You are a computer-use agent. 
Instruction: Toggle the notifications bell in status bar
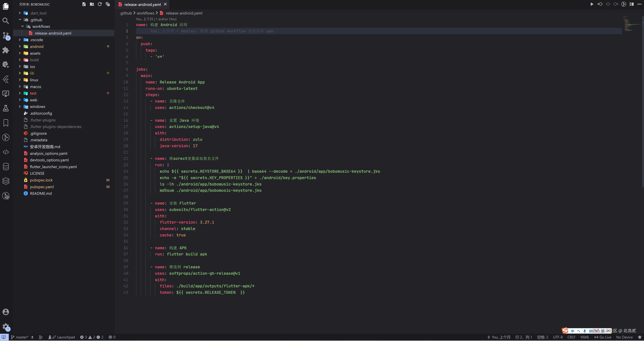639,337
